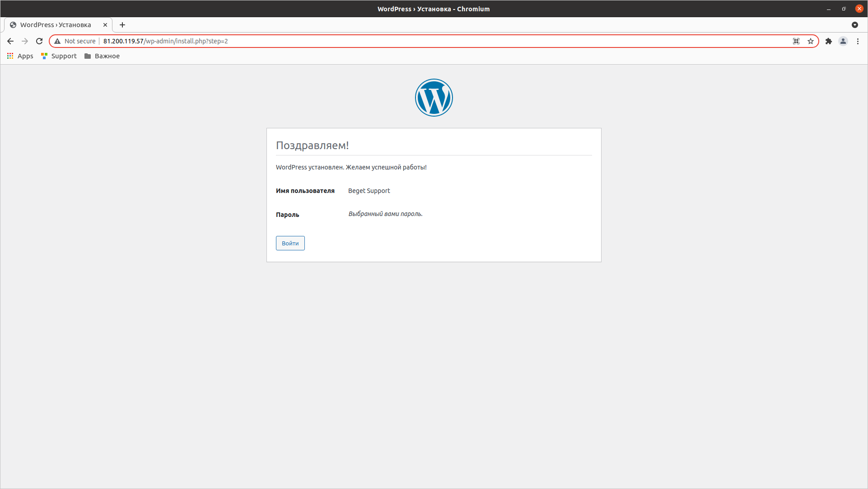The height and width of the screenshot is (489, 868).
Task: Reload the current page
Action: click(x=39, y=41)
